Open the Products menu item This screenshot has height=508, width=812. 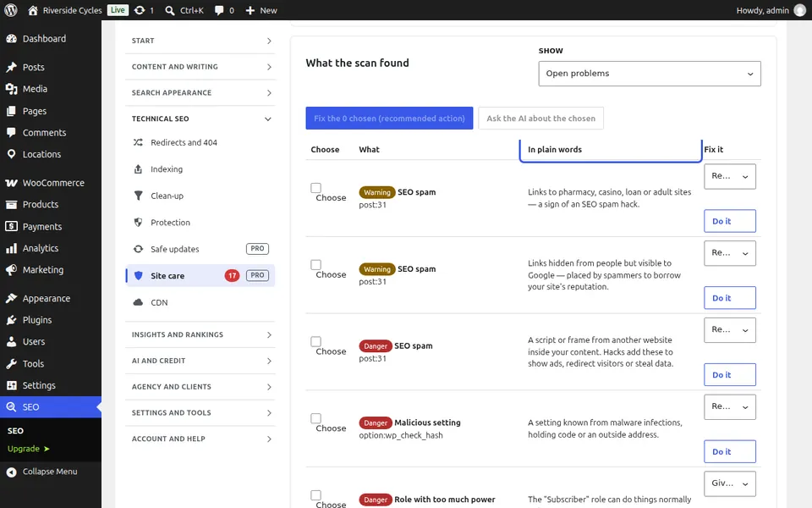51,204
